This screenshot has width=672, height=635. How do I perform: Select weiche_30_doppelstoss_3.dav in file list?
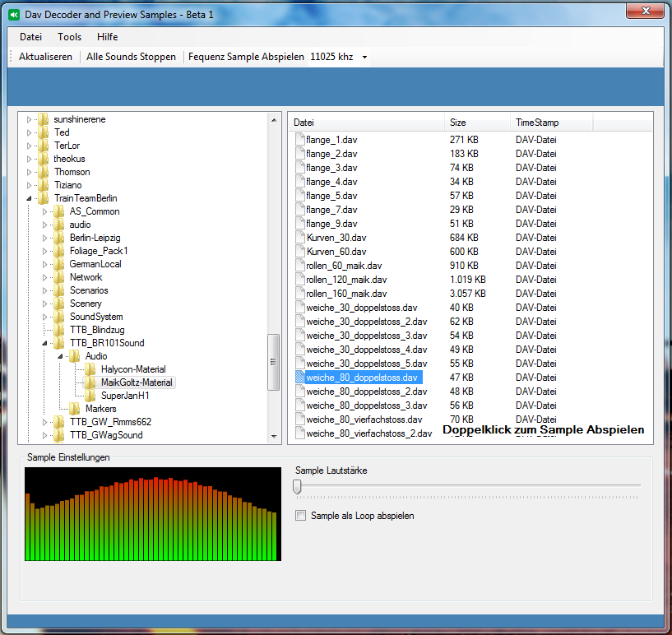point(366,336)
